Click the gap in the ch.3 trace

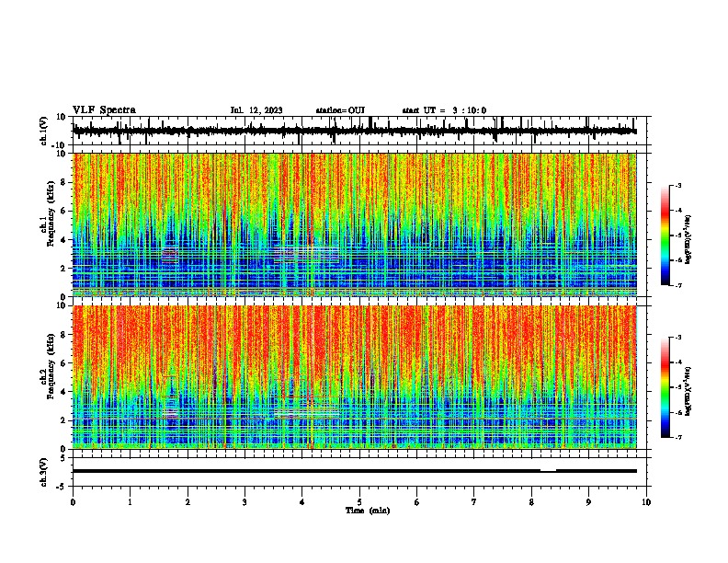(x=549, y=471)
